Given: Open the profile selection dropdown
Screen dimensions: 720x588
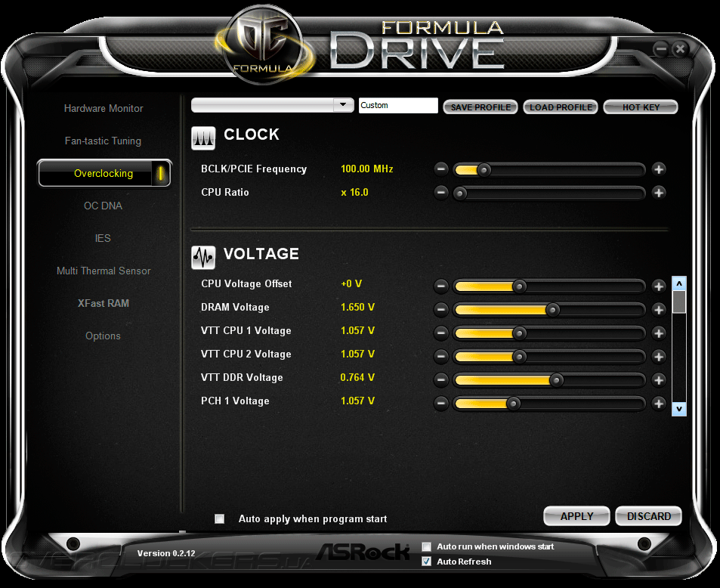Looking at the screenshot, I should (342, 105).
